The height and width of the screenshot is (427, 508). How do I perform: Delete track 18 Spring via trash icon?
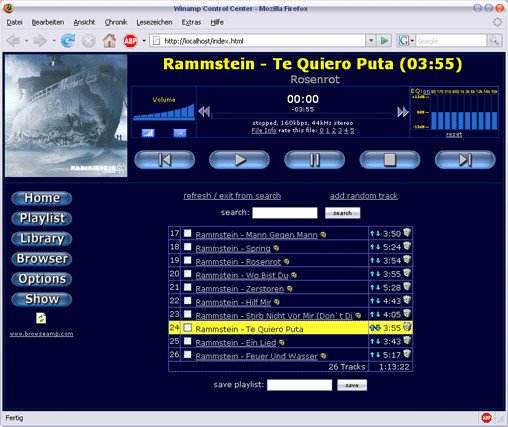407,246
